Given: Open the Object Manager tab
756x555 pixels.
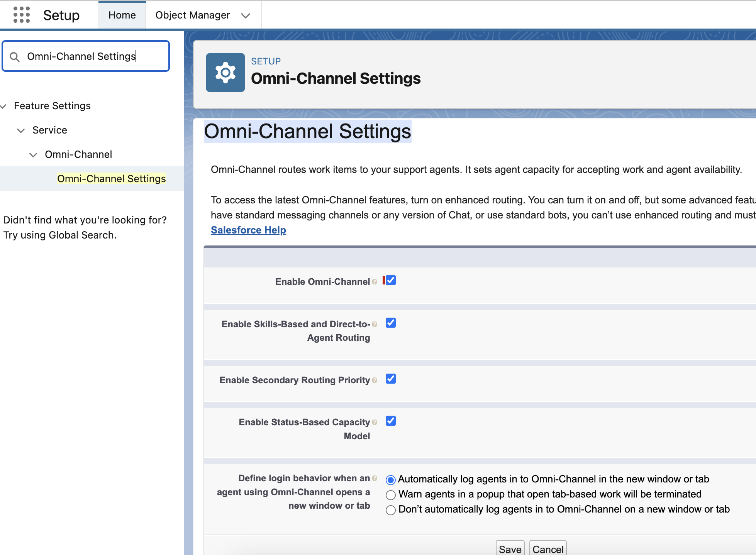Looking at the screenshot, I should (x=193, y=15).
